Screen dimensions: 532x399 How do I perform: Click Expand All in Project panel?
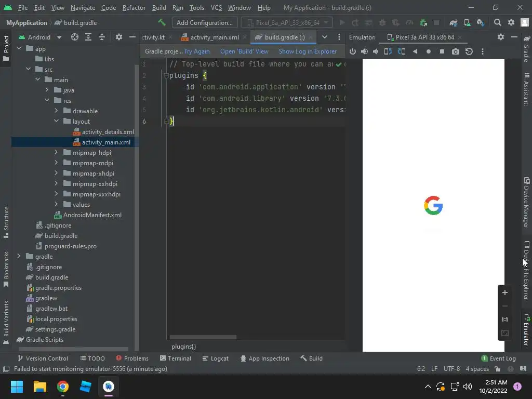click(88, 37)
